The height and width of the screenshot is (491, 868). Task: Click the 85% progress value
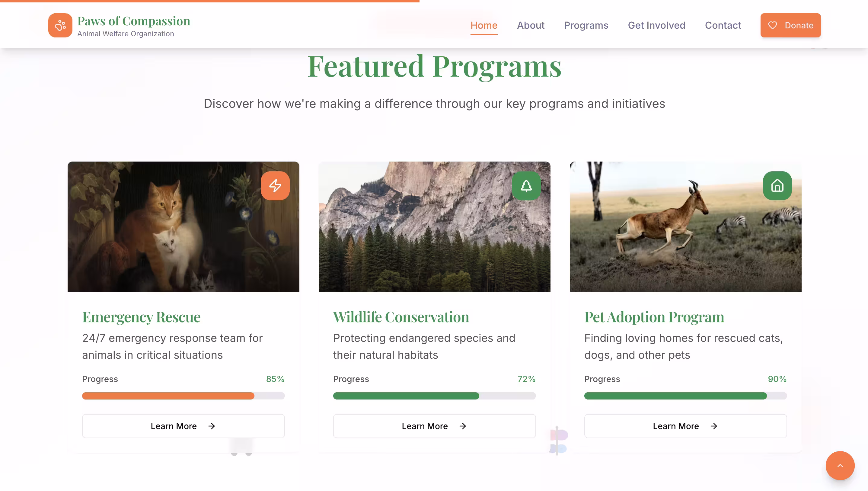(x=275, y=379)
